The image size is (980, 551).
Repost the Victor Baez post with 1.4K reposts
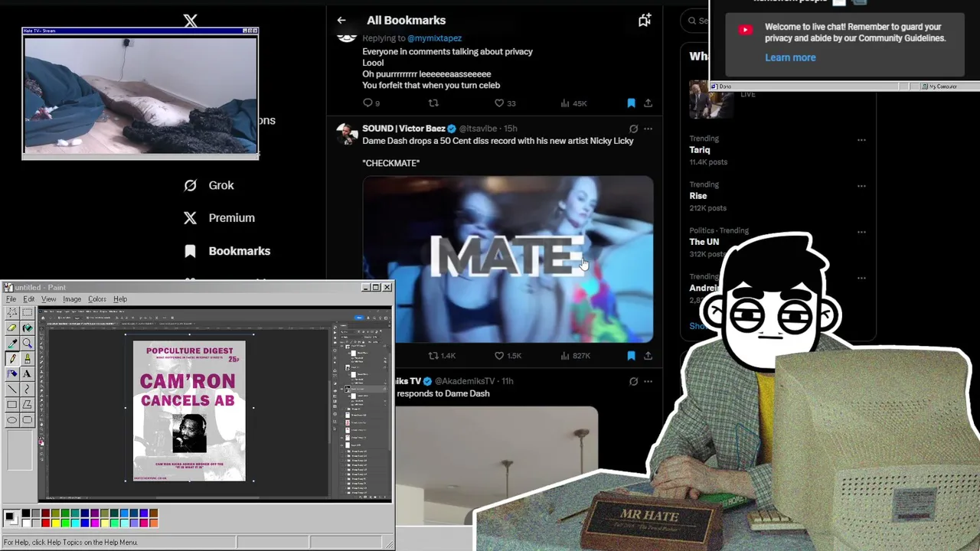(x=442, y=355)
